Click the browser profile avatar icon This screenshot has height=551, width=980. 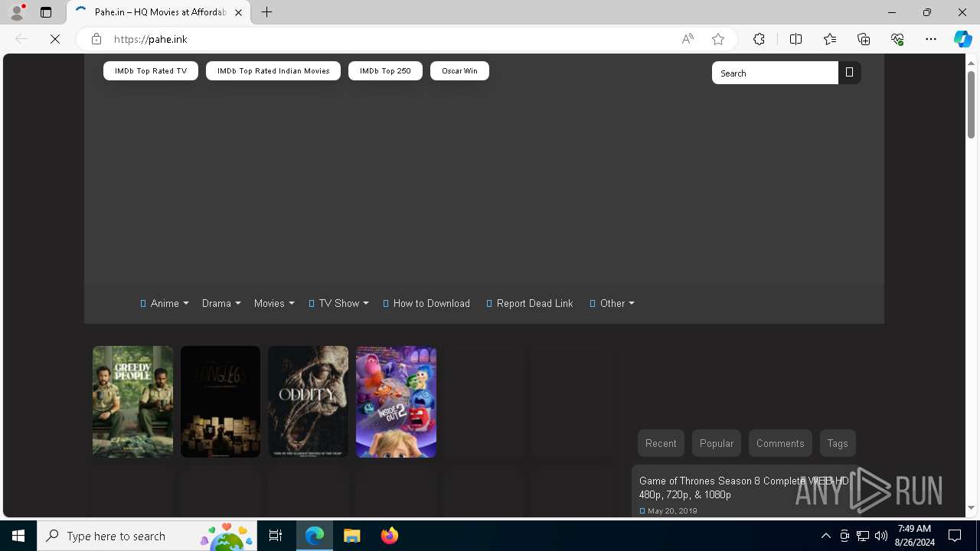pyautogui.click(x=17, y=12)
